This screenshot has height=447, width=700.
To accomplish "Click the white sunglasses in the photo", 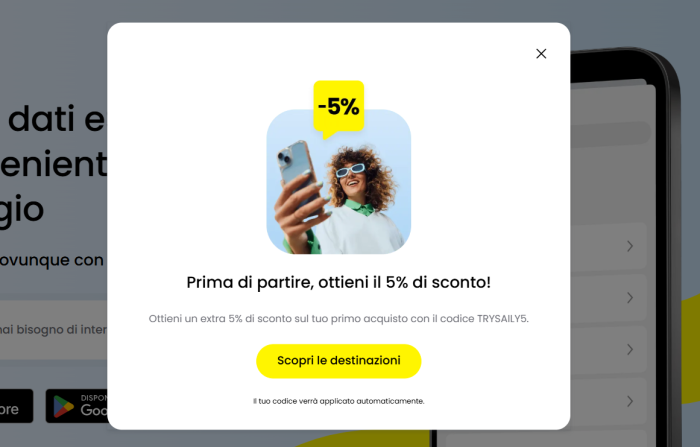I will click(x=350, y=170).
